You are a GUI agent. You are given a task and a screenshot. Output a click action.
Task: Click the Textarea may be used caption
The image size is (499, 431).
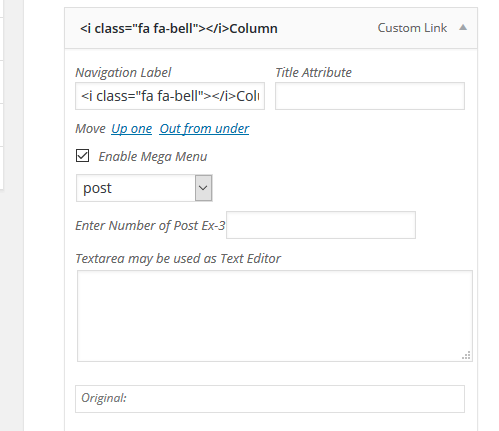(178, 259)
